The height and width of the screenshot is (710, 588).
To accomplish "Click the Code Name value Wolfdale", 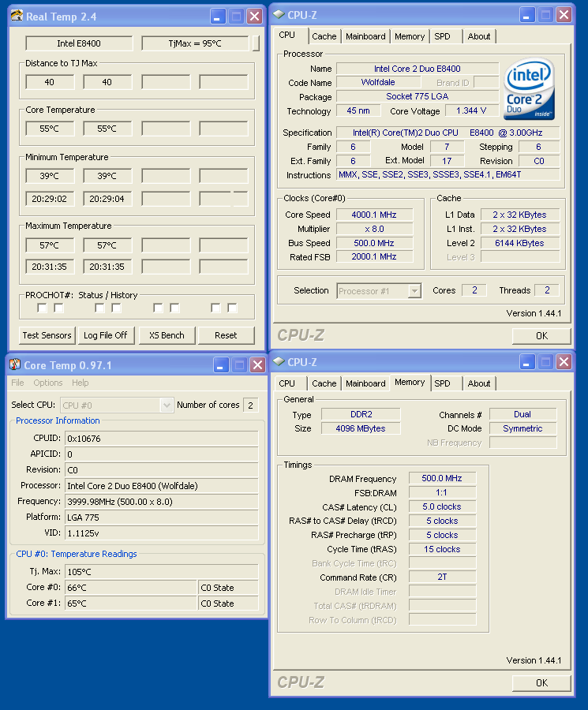I will coord(378,82).
